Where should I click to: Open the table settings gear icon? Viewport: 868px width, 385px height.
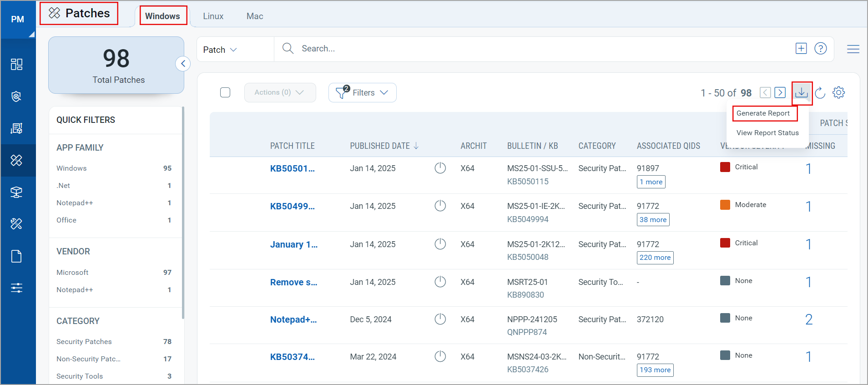click(x=838, y=93)
